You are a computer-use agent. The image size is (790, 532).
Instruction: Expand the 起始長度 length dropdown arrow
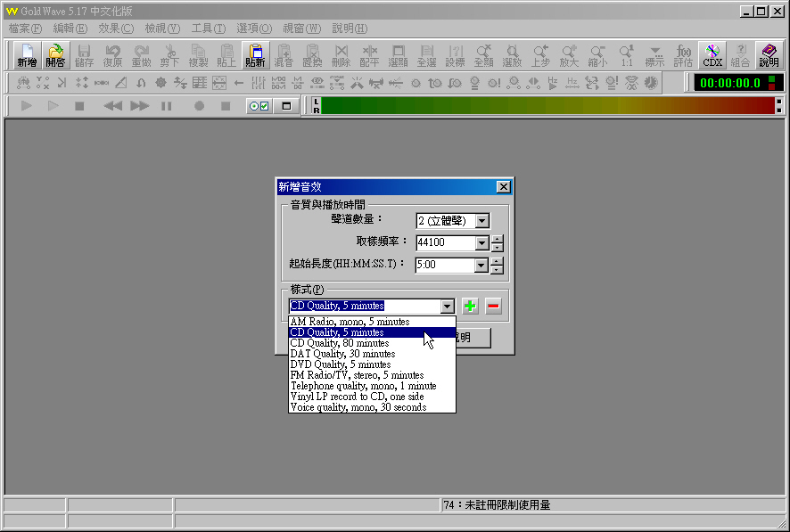[x=481, y=265]
